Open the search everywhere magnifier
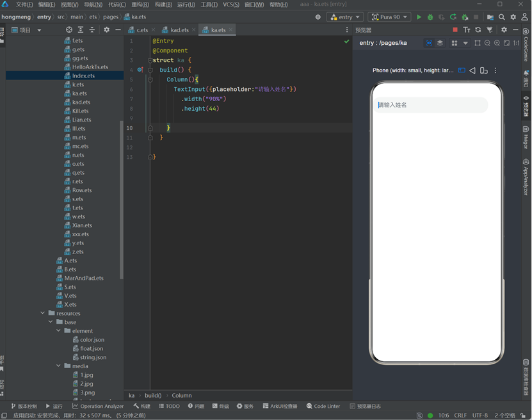This screenshot has height=420, width=532. click(x=501, y=17)
